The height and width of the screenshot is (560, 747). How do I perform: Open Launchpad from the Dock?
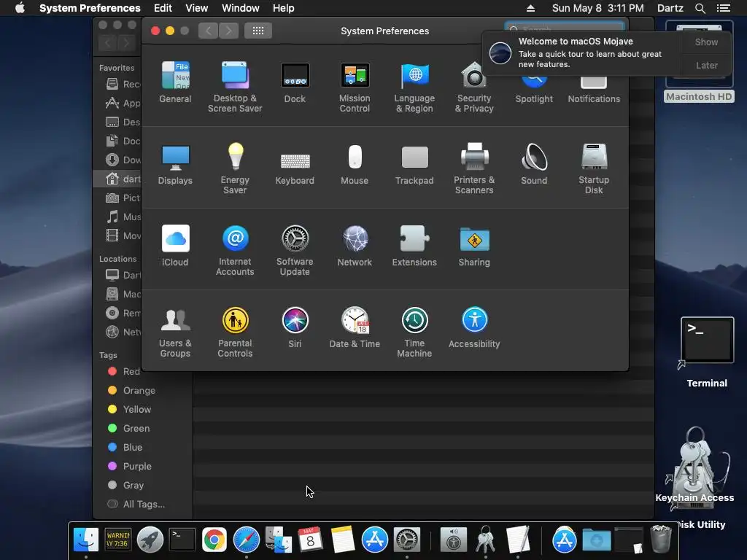click(150, 540)
